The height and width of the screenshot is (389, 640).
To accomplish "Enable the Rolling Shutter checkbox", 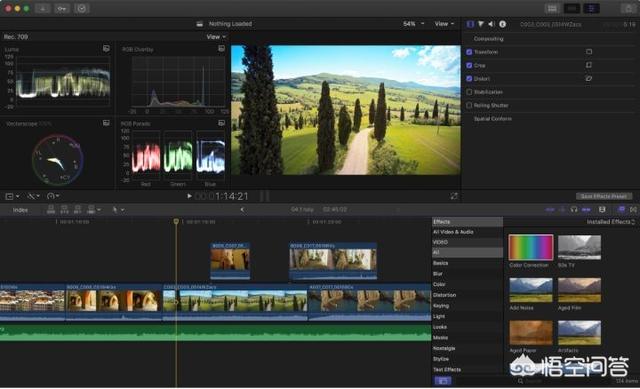I will 469,105.
